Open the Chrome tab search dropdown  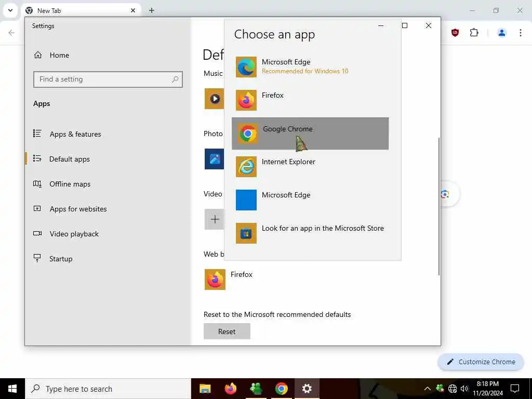10,10
